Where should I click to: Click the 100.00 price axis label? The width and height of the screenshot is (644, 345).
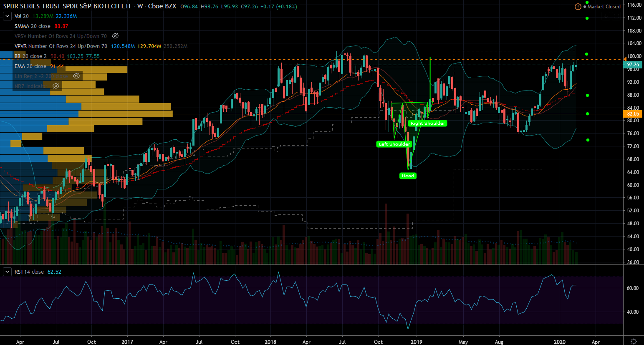pos(634,56)
